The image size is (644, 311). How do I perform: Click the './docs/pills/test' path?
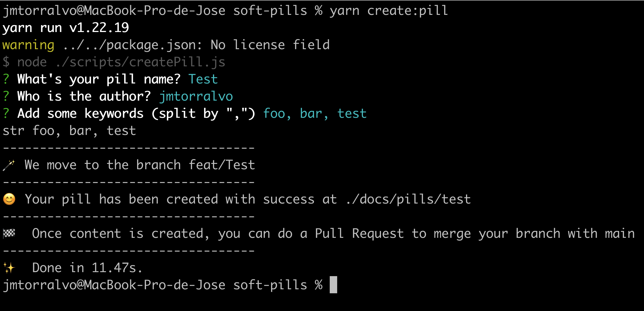[408, 199]
